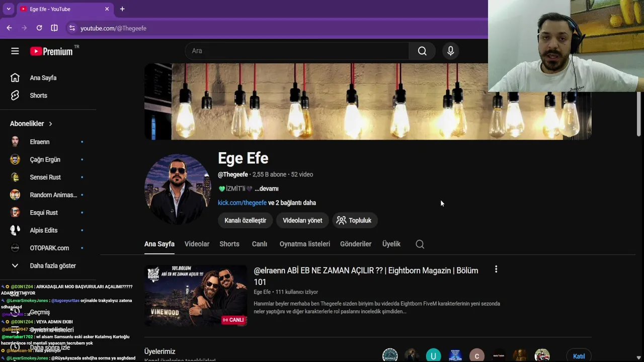Click the Ana Sayfa home sidebar icon
The height and width of the screenshot is (362, 644).
point(15,77)
